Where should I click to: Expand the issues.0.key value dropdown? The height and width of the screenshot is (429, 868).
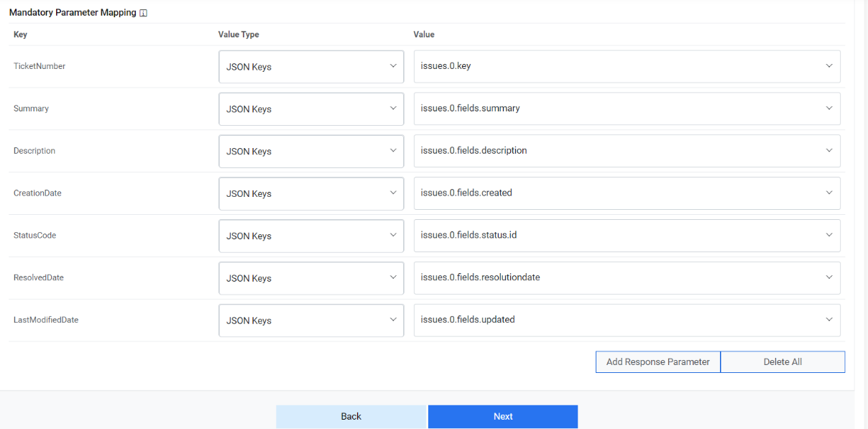[x=828, y=66]
